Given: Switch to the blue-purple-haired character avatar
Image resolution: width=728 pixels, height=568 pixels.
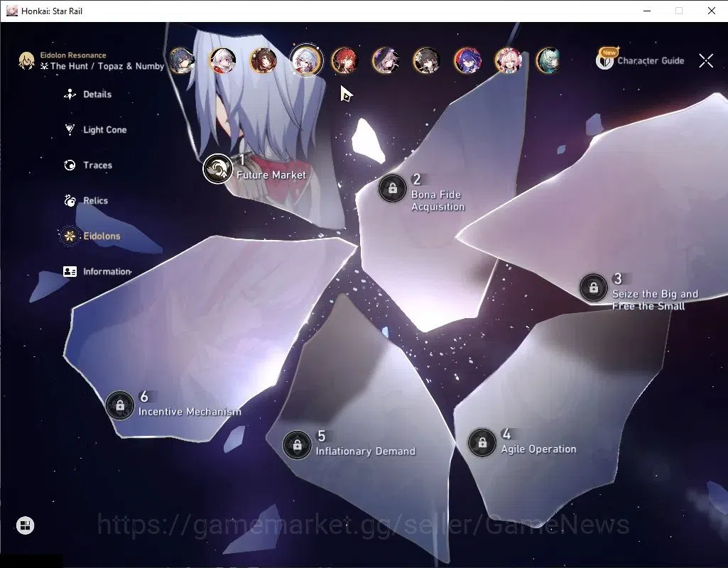Looking at the screenshot, I should tap(467, 61).
